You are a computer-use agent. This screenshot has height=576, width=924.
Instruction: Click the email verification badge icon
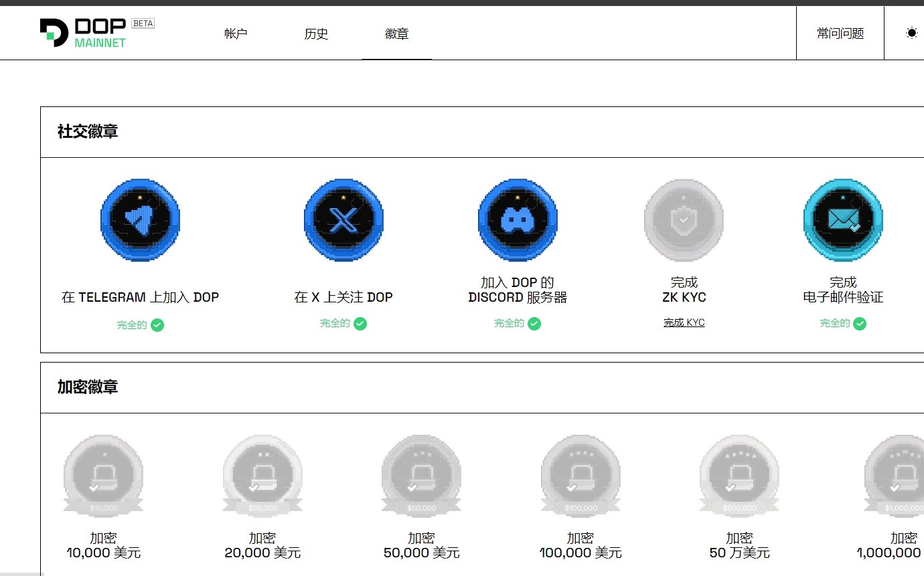843,219
